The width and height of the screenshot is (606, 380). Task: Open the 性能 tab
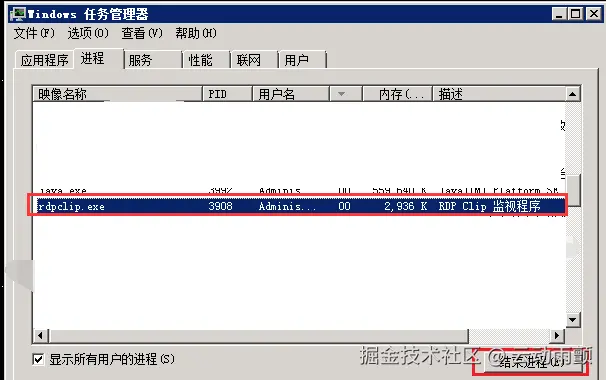pyautogui.click(x=207, y=60)
